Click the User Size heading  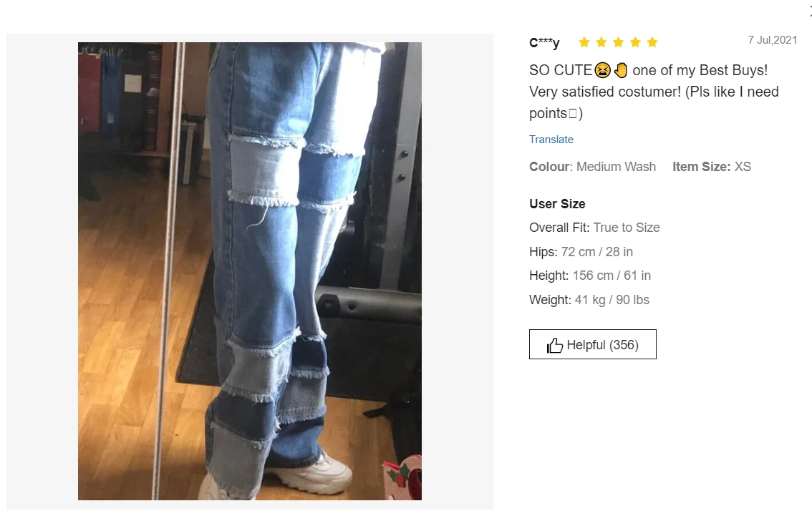[557, 204]
